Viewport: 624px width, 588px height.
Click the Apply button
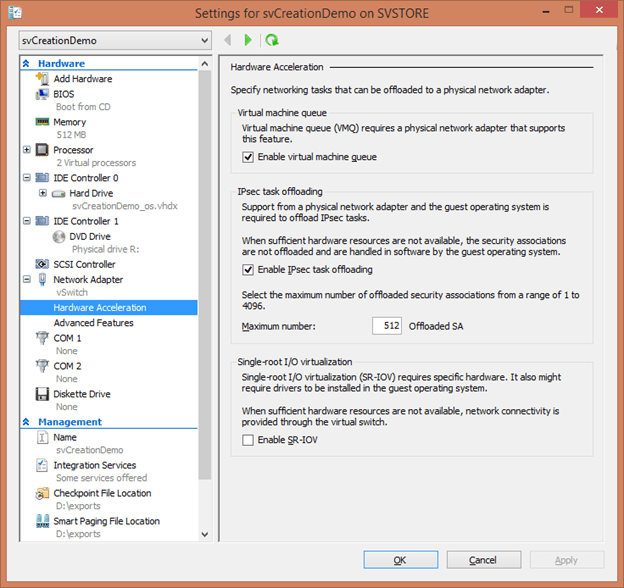click(x=567, y=560)
